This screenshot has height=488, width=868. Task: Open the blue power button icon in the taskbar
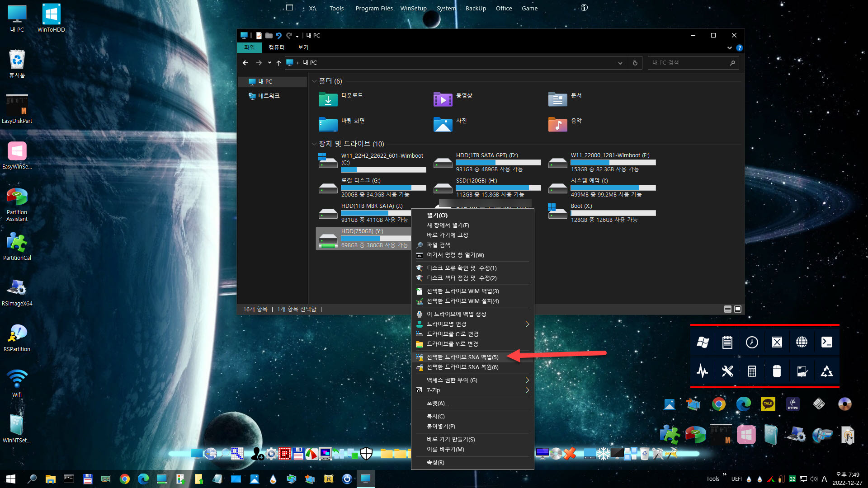347,479
